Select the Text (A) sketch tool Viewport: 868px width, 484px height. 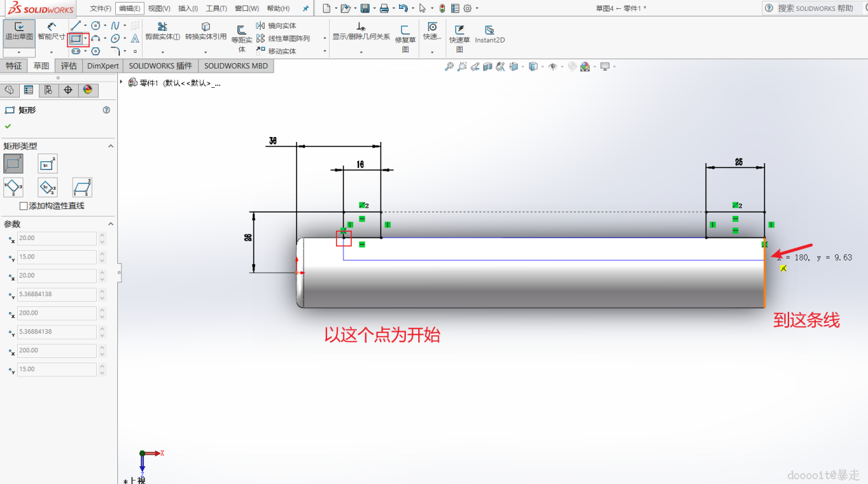coord(135,39)
